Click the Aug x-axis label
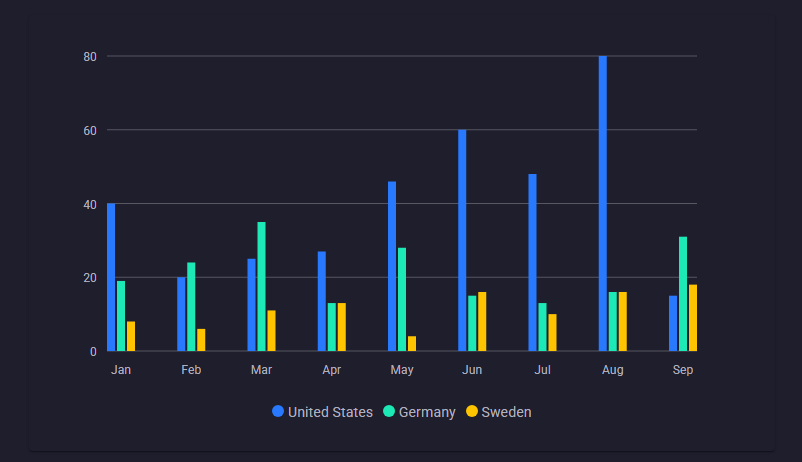This screenshot has width=802, height=462. point(613,370)
